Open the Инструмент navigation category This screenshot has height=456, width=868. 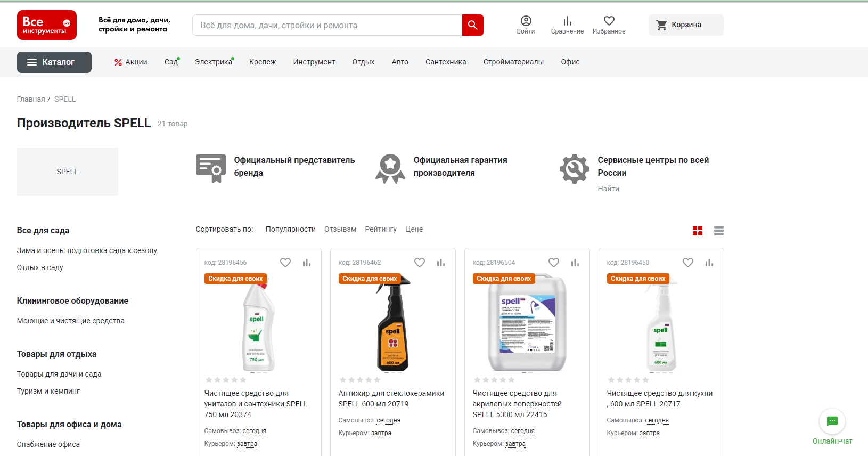pyautogui.click(x=314, y=62)
